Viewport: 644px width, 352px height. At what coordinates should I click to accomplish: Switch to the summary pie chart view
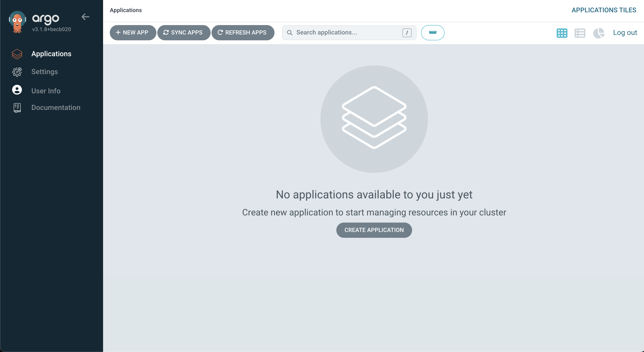click(599, 33)
